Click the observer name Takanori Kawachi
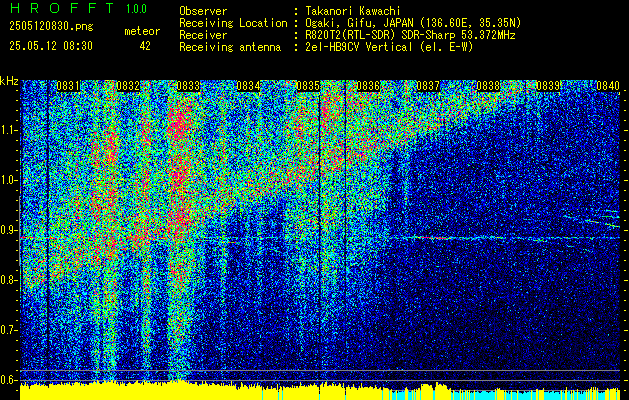Viewport: 629px width, 400px height. point(352,11)
